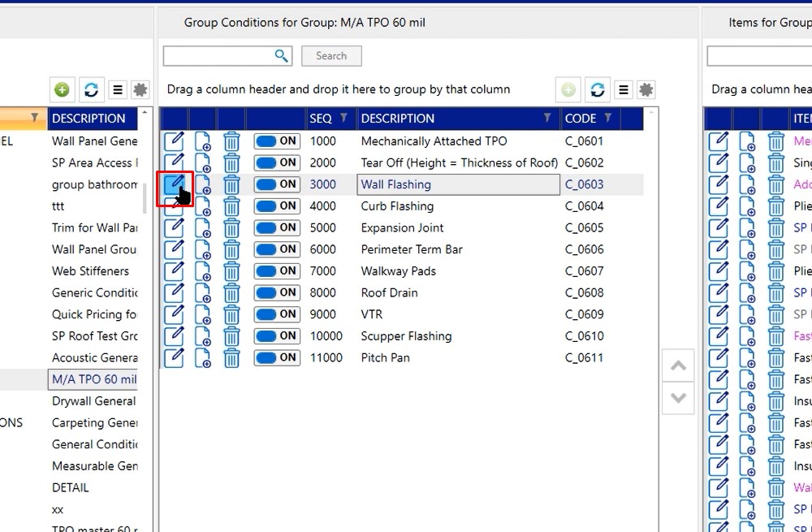Screen dimensions: 812x532
Task: Open settings gear in Group Conditions toolbar
Action: pos(646,89)
